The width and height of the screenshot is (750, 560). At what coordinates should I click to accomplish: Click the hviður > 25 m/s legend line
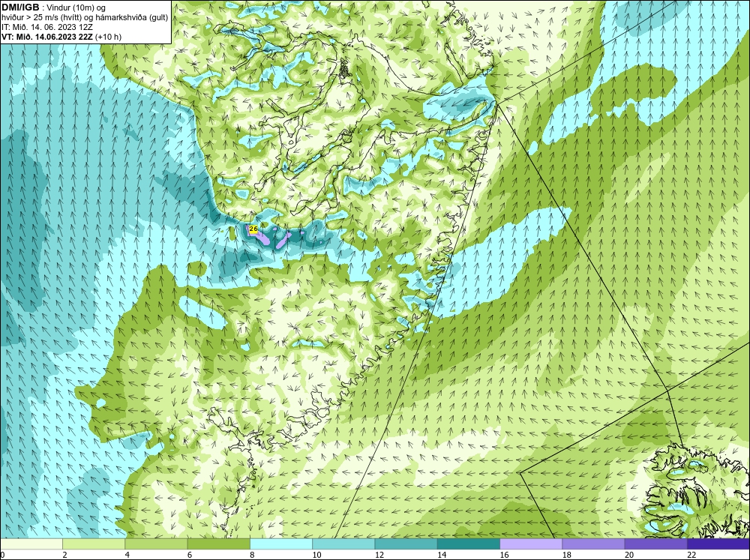point(85,18)
